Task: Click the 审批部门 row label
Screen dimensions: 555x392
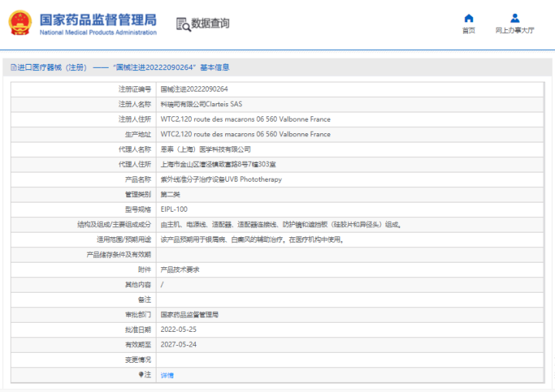Action: [138, 314]
